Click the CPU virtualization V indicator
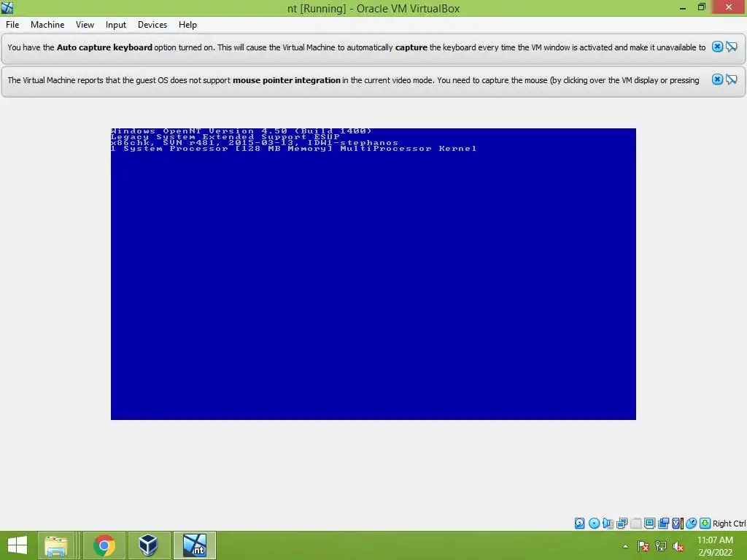 tap(678, 524)
